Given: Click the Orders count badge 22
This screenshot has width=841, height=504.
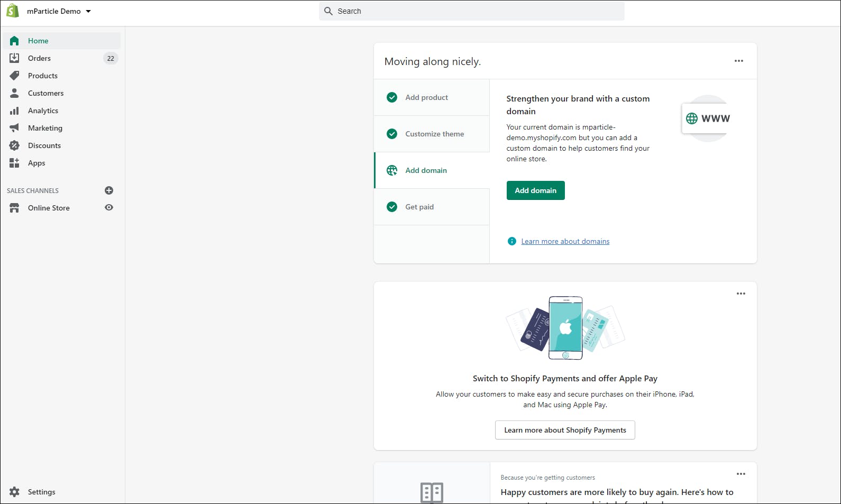Looking at the screenshot, I should [x=111, y=58].
